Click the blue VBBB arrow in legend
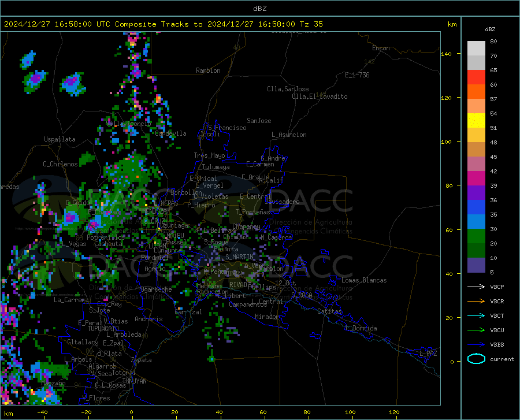This screenshot has width=520, height=420. tap(476, 344)
